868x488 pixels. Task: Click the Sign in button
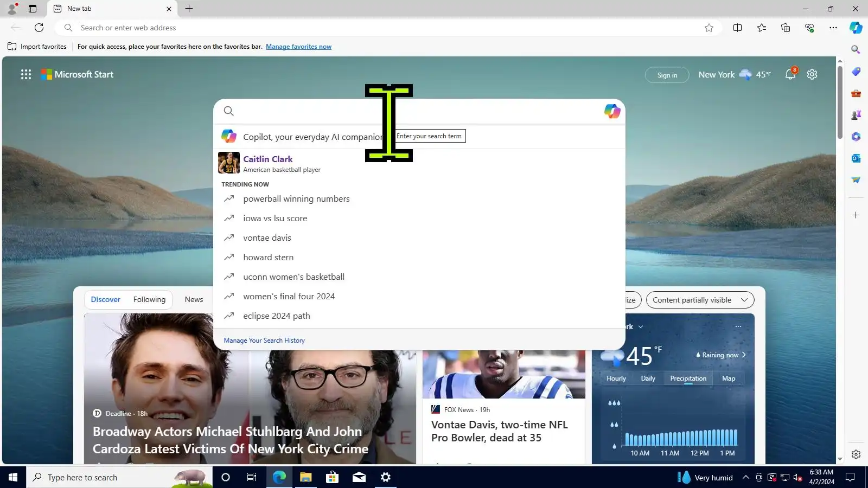coord(667,75)
